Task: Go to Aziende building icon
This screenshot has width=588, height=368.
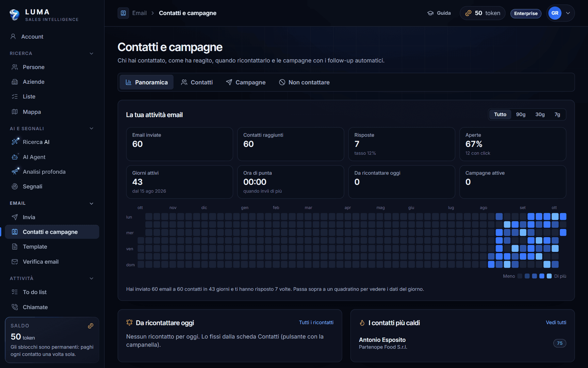Action: pos(15,82)
